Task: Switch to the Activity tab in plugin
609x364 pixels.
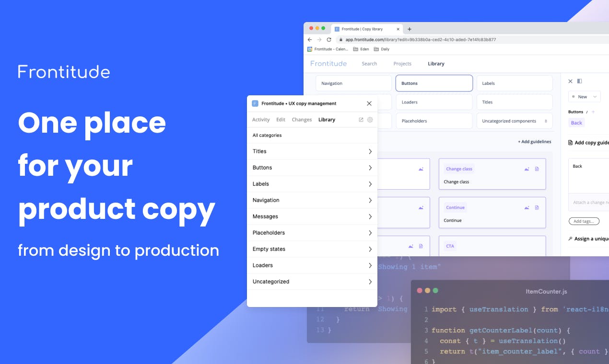Action: coord(261,120)
